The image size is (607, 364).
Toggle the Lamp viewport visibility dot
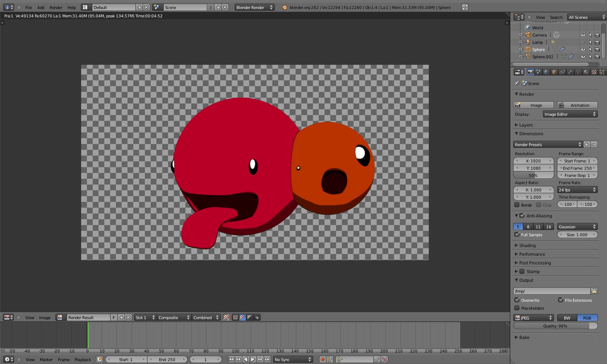(x=583, y=42)
